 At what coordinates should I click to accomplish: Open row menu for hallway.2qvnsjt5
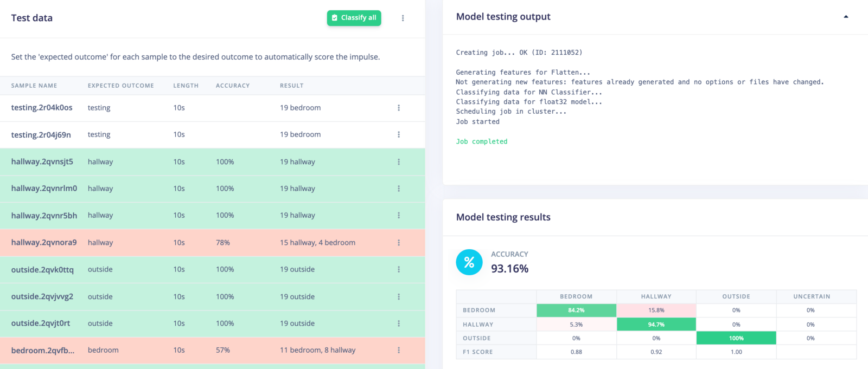click(x=399, y=162)
